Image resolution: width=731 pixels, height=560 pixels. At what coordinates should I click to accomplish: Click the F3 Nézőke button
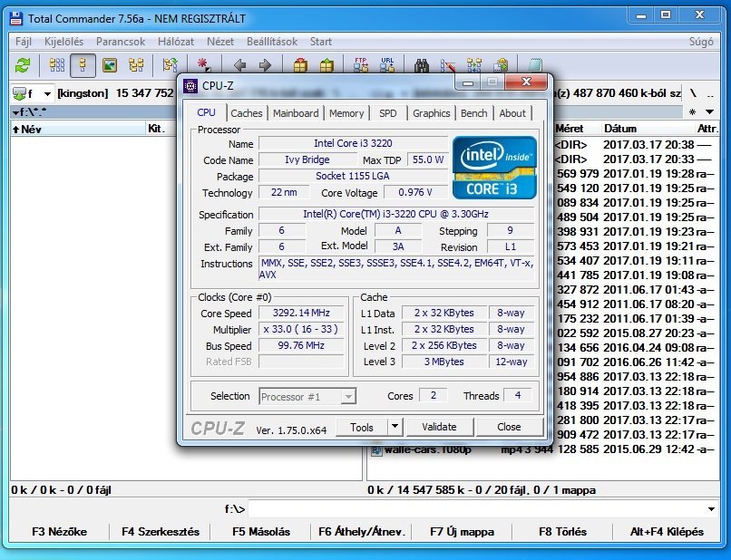coord(59,532)
